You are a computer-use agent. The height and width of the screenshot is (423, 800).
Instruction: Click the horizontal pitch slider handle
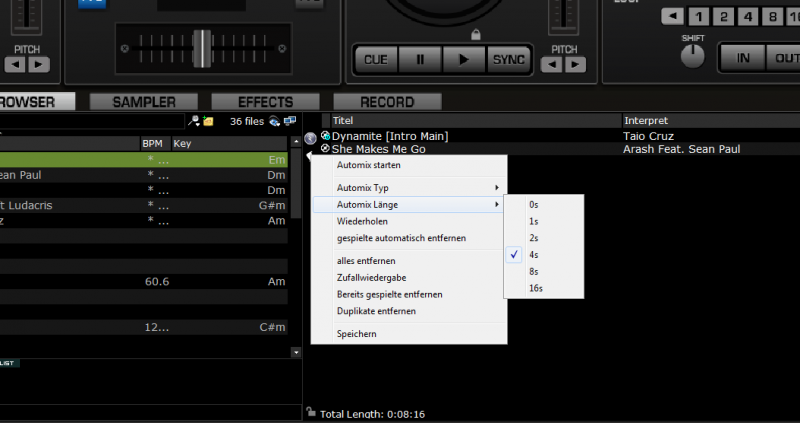tap(202, 47)
